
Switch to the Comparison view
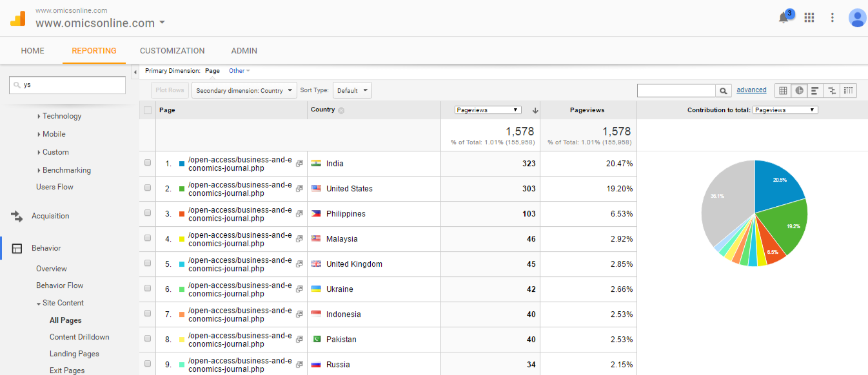[832, 91]
